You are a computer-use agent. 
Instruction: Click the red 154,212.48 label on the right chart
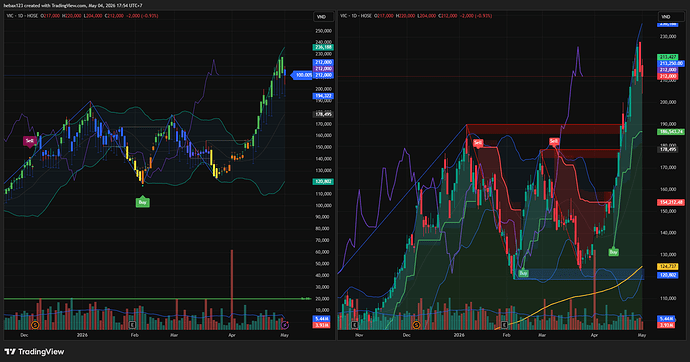click(x=671, y=202)
